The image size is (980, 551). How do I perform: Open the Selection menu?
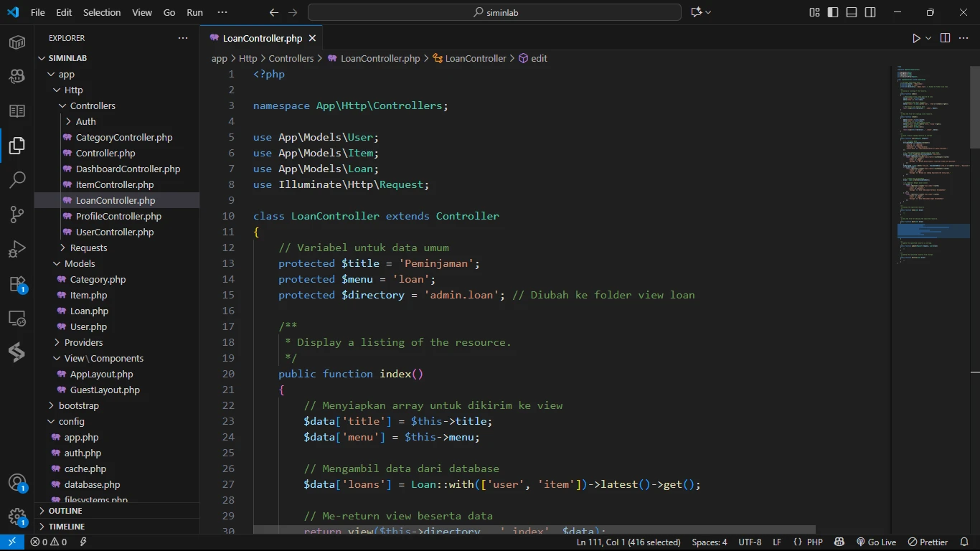click(x=102, y=12)
